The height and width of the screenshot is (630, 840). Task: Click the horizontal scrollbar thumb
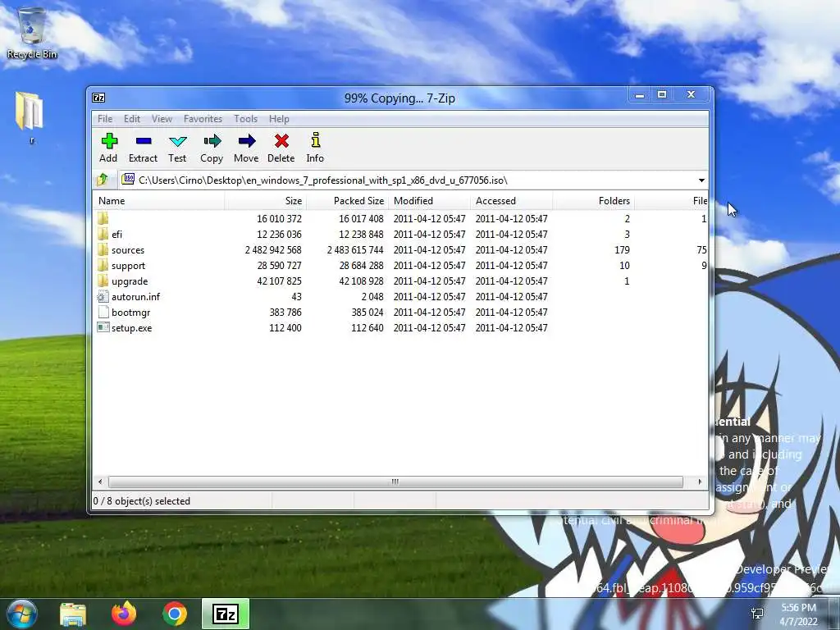pos(396,482)
